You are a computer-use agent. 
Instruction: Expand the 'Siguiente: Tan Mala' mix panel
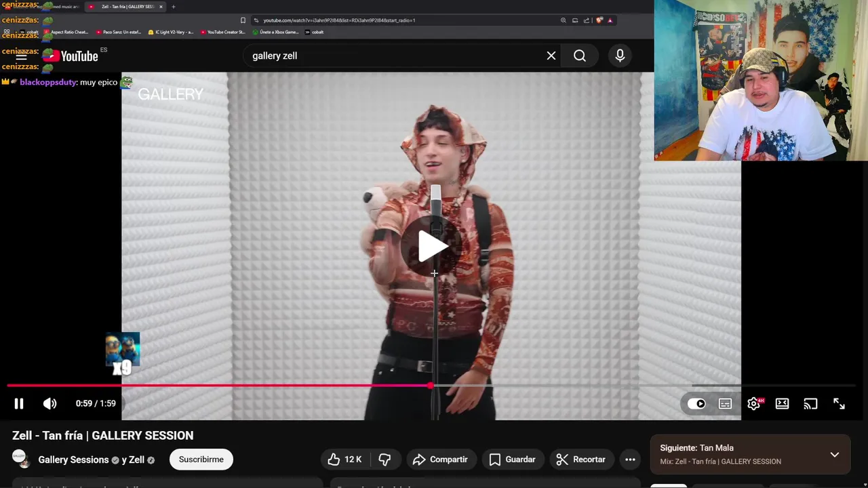(x=835, y=455)
